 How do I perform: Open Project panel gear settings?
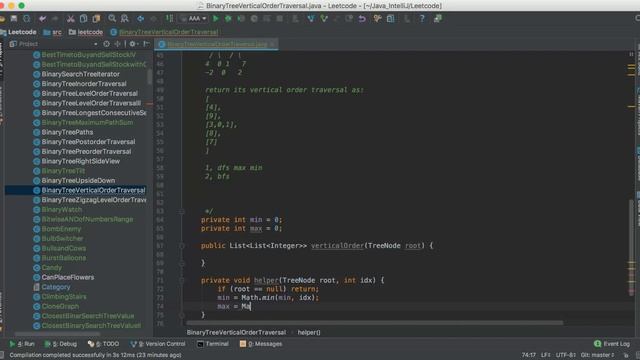click(x=133, y=44)
